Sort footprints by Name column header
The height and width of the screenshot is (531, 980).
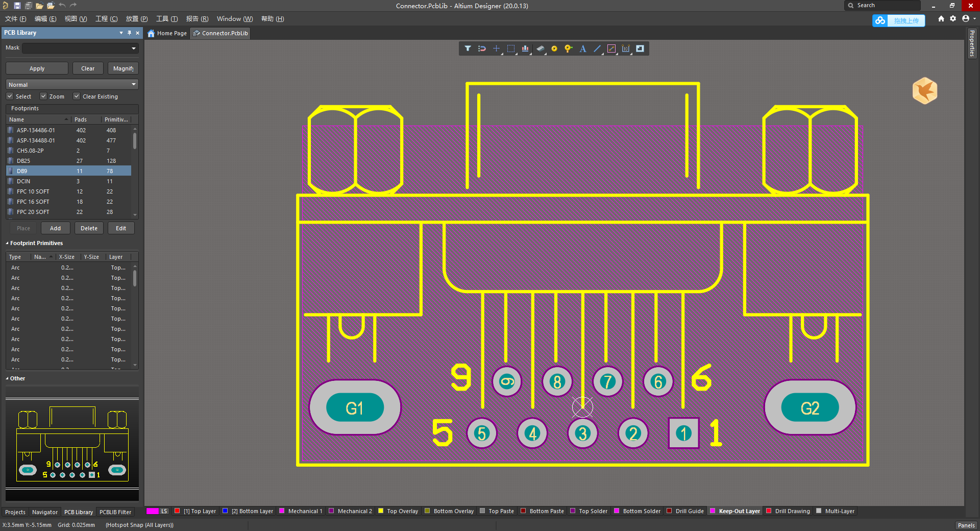[38, 119]
